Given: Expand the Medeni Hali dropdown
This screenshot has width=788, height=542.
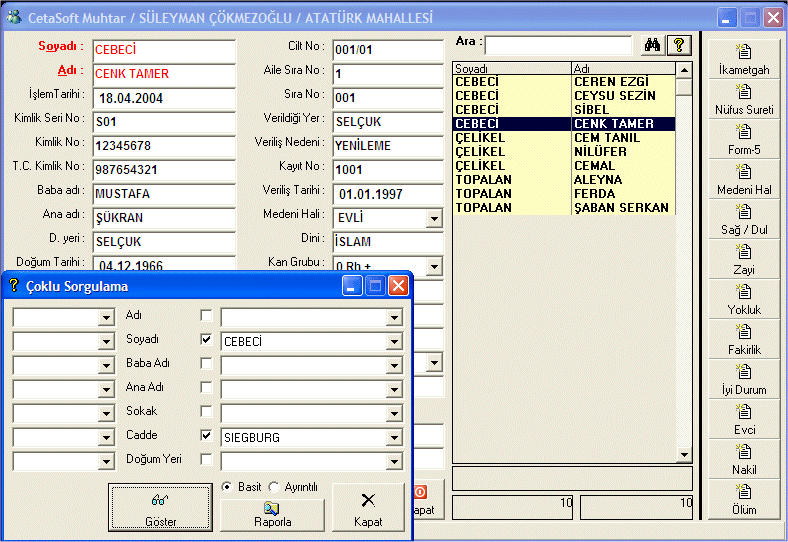Looking at the screenshot, I should point(434,219).
